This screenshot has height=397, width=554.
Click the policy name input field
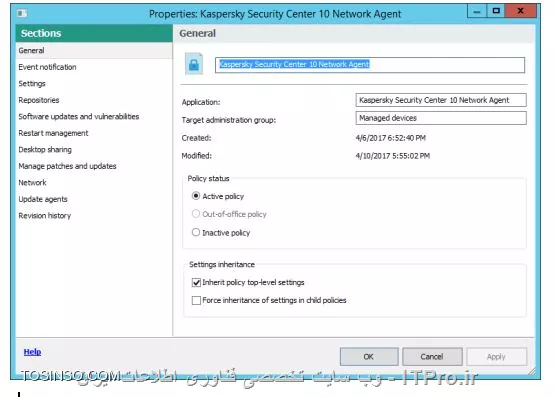click(370, 65)
